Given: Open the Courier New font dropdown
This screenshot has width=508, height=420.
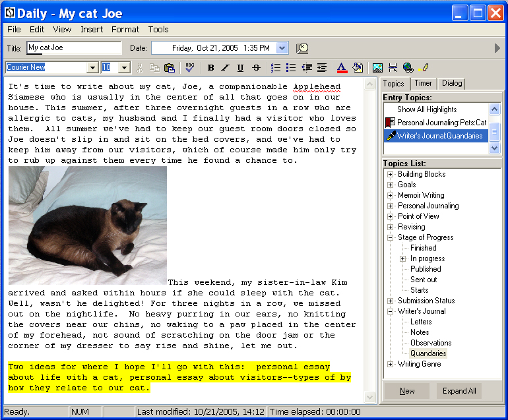Looking at the screenshot, I should (92, 67).
